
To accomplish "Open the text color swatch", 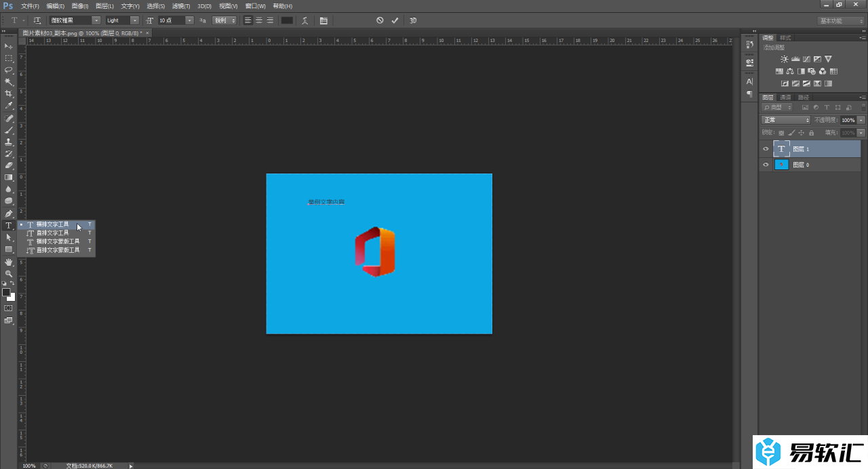I will (287, 20).
